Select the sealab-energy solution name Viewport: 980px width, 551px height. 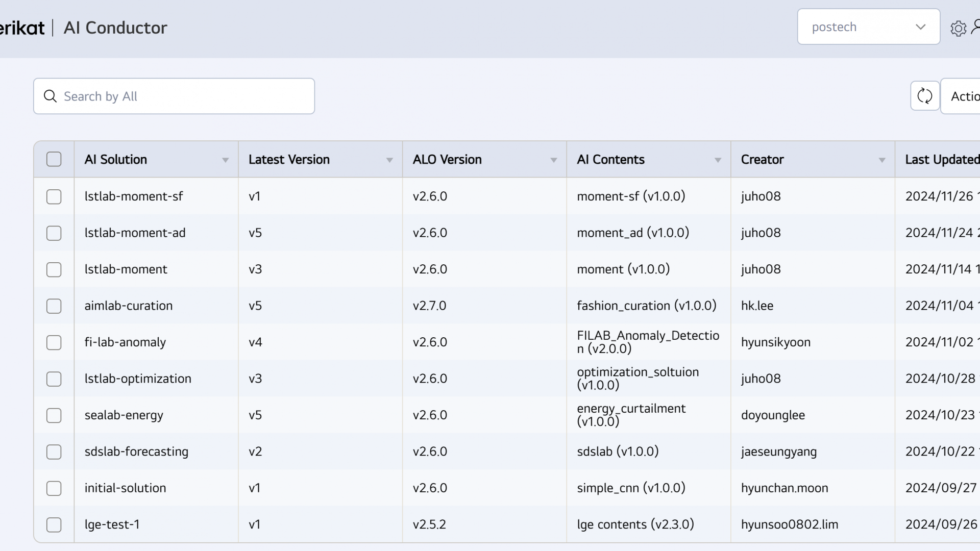(x=124, y=415)
